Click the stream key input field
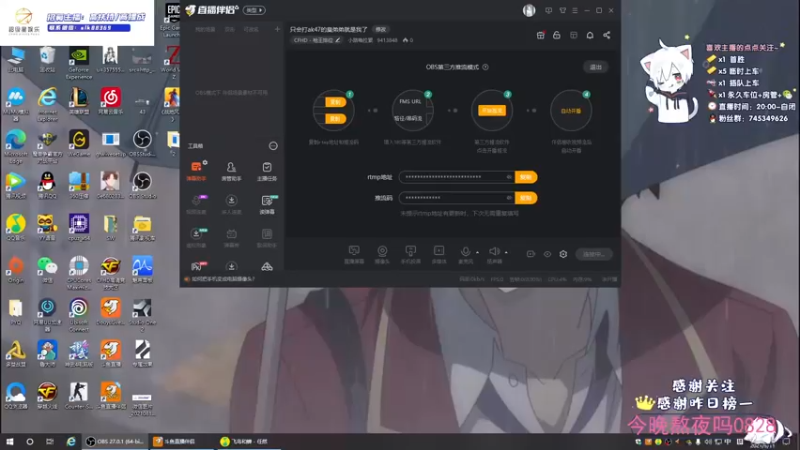This screenshot has height=450, width=800. click(x=457, y=198)
